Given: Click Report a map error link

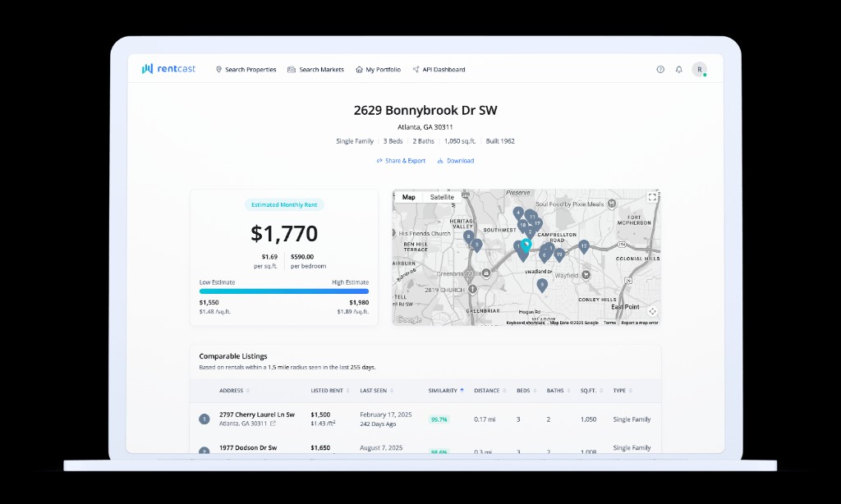Looking at the screenshot, I should pyautogui.click(x=639, y=323).
